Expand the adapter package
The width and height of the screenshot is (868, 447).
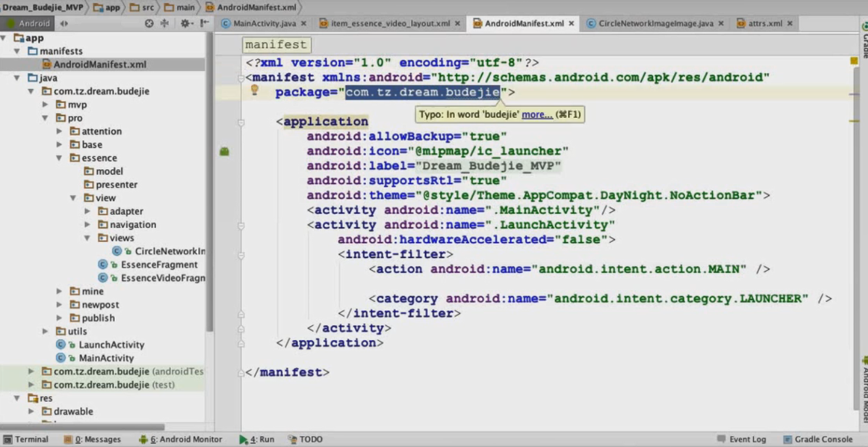tap(87, 211)
